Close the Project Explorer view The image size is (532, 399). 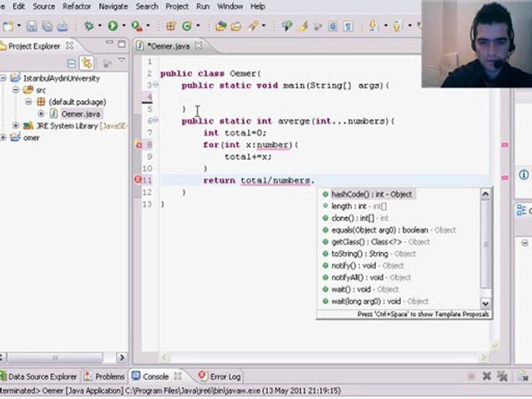pyautogui.click(x=70, y=45)
